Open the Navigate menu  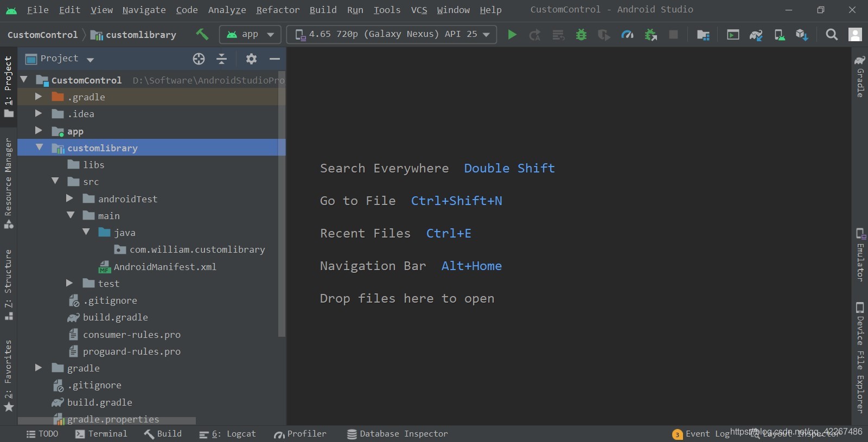pyautogui.click(x=144, y=10)
